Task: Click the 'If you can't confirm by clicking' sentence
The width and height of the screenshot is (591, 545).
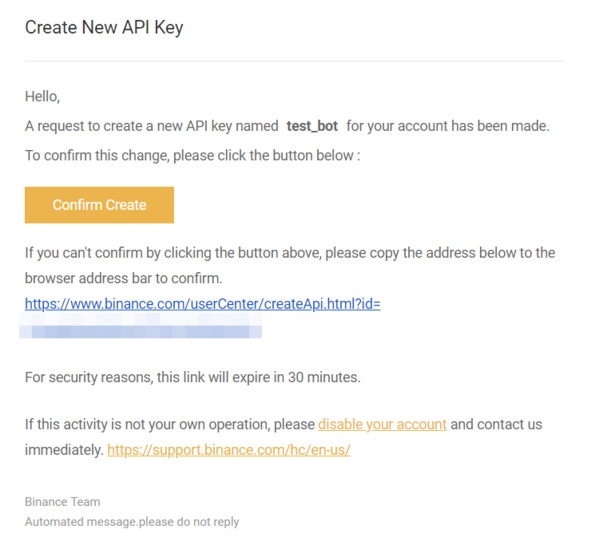Action: (290, 253)
